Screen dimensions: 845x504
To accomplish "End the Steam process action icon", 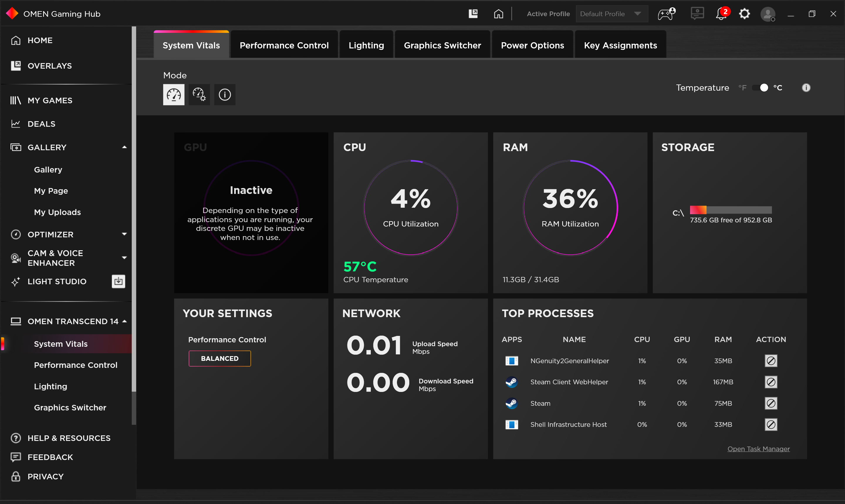I will pos(770,403).
